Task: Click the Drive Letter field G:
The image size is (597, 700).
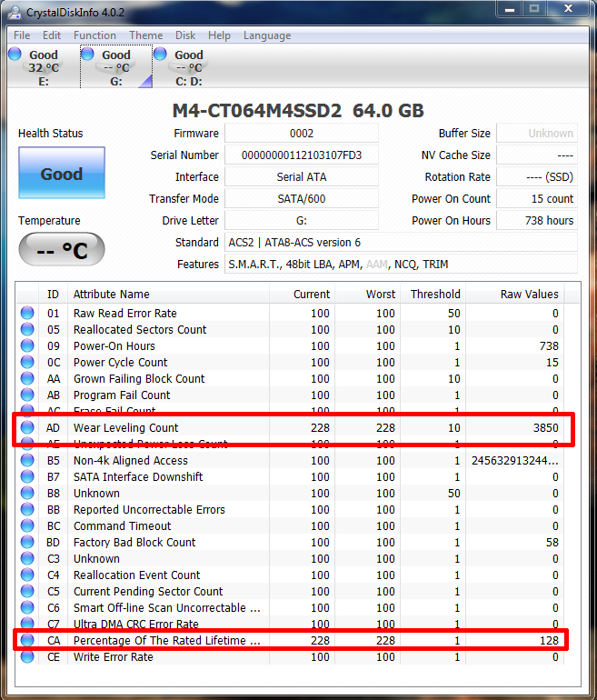Action: point(302,221)
